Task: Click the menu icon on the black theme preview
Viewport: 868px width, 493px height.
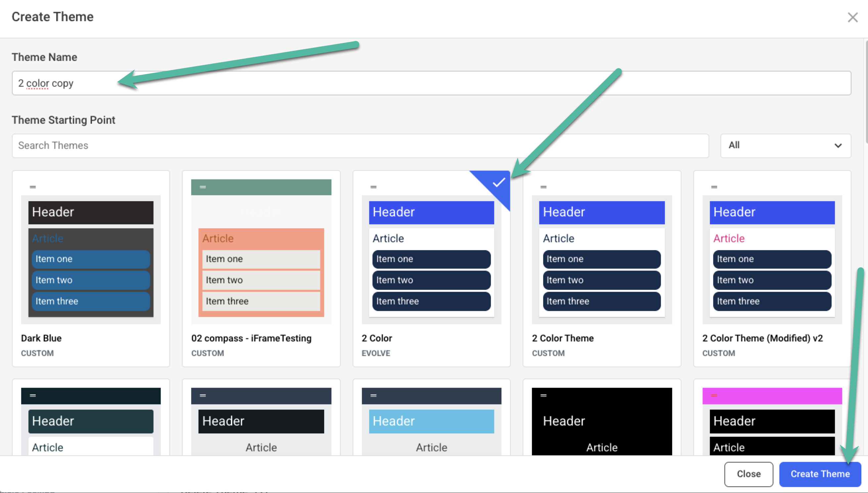Action: click(x=543, y=395)
